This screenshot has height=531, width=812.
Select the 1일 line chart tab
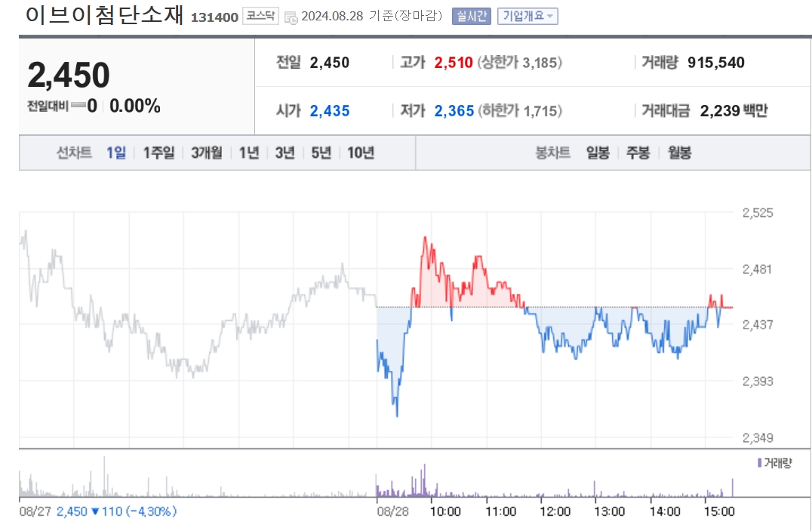pos(116,153)
